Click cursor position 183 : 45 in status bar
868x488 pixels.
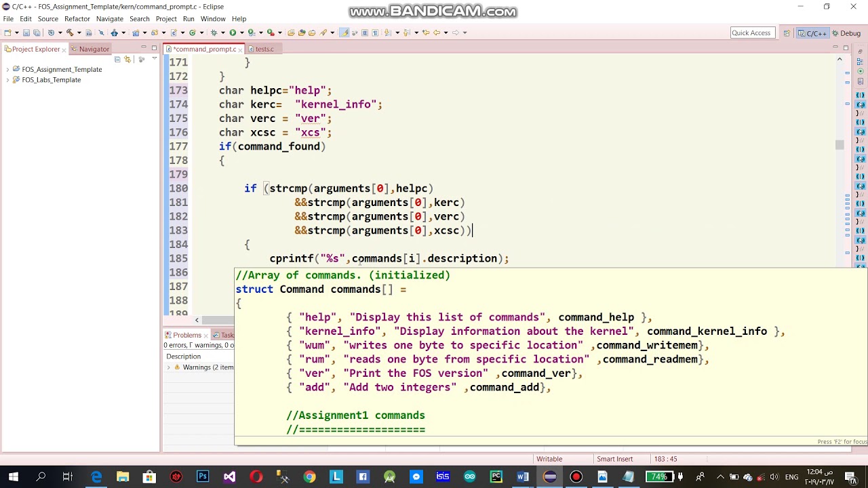click(x=665, y=459)
